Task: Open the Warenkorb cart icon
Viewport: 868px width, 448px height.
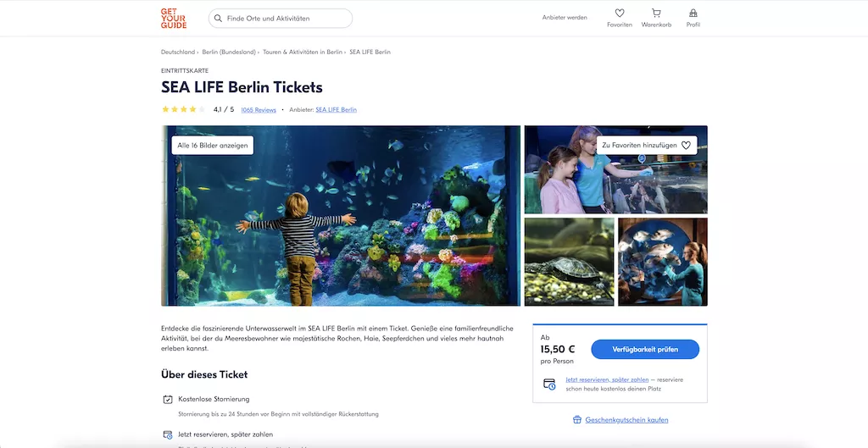Action: click(656, 14)
